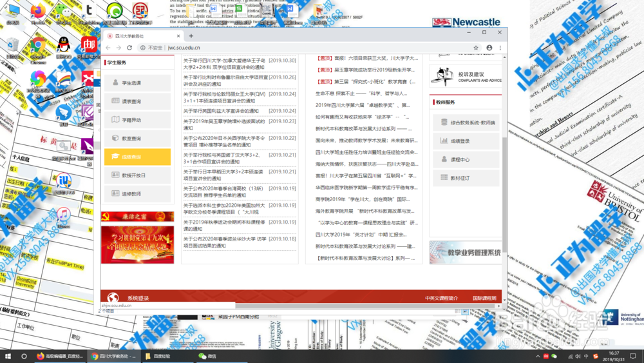Image resolution: width=644 pixels, height=363 pixels.
Task: Open DingTalk blue wing desktop shortcut
Action: [64, 114]
